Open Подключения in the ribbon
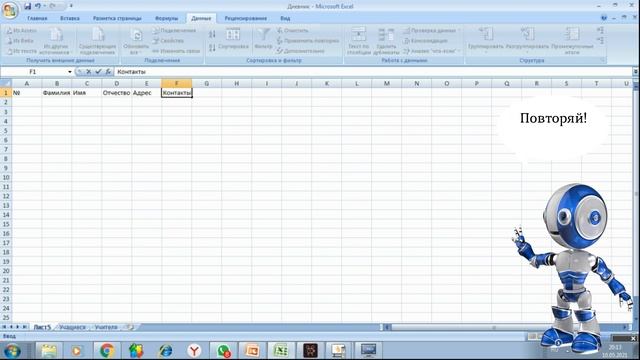The image size is (640, 360). pyautogui.click(x=174, y=31)
